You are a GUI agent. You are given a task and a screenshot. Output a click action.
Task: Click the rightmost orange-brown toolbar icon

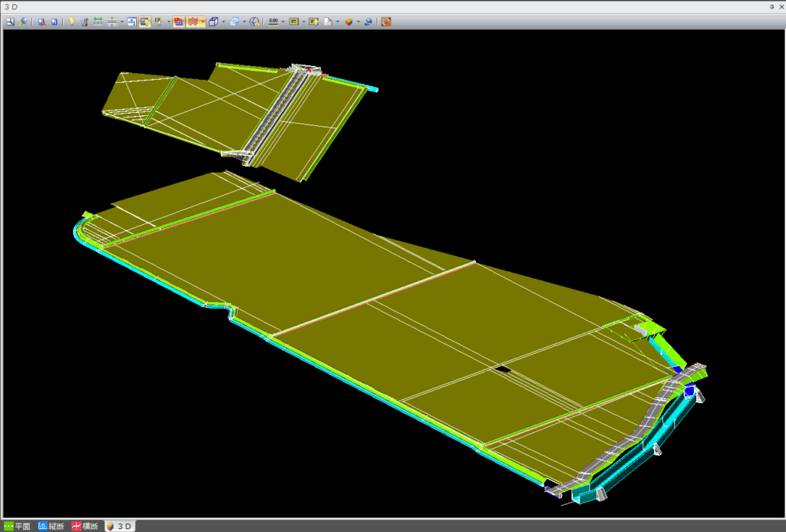point(386,21)
